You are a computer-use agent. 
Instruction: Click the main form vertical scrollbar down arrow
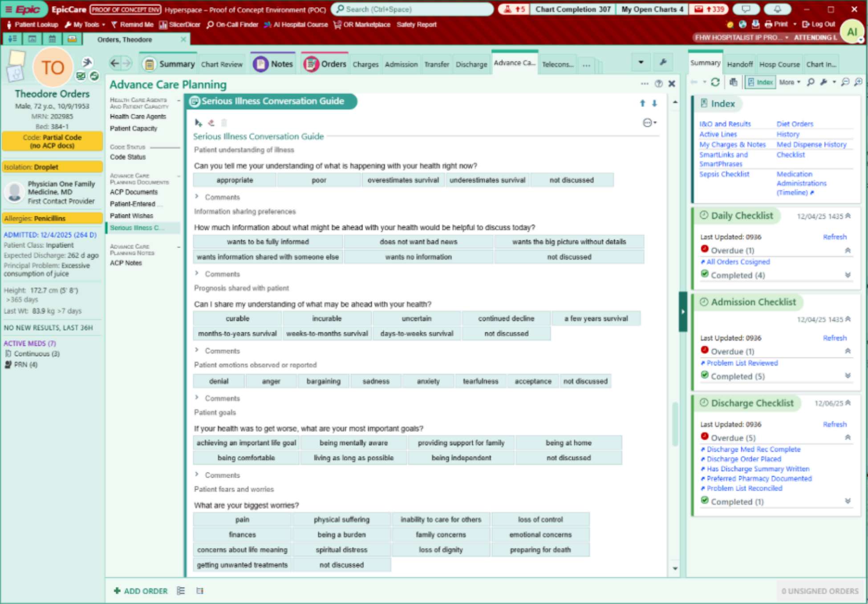pyautogui.click(x=675, y=568)
